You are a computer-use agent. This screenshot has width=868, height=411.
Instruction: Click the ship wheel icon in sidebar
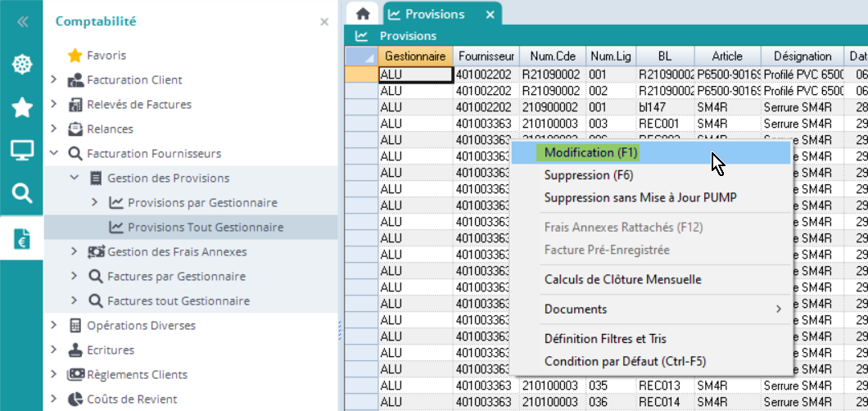[22, 64]
